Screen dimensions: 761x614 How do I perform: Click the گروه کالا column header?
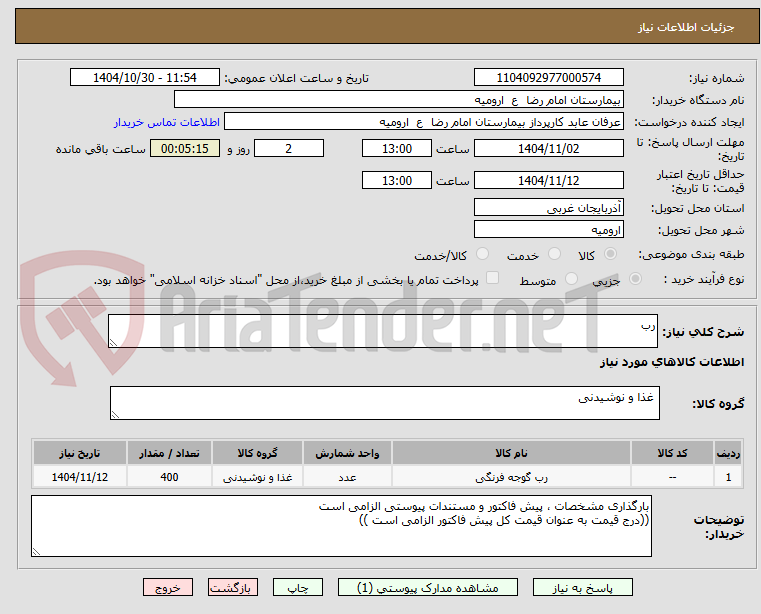[x=257, y=453]
